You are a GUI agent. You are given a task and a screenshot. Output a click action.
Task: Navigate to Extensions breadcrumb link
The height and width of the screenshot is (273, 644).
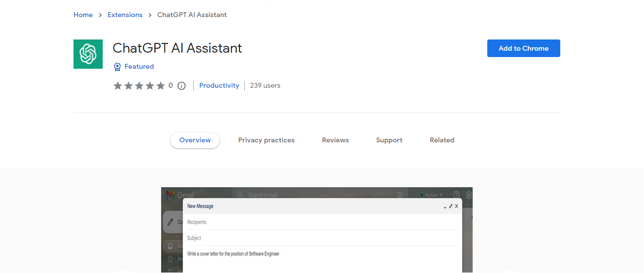click(125, 15)
